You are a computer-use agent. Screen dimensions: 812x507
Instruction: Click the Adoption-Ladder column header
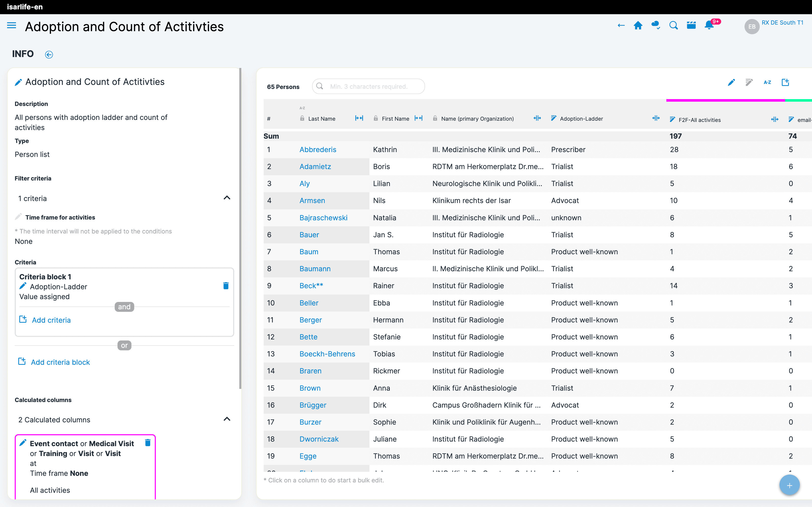pyautogui.click(x=581, y=119)
